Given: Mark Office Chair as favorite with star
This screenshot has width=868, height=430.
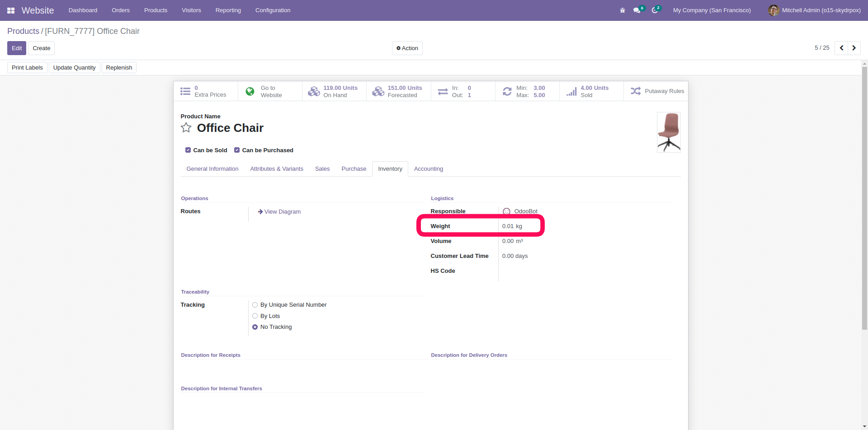Looking at the screenshot, I should click(x=186, y=128).
